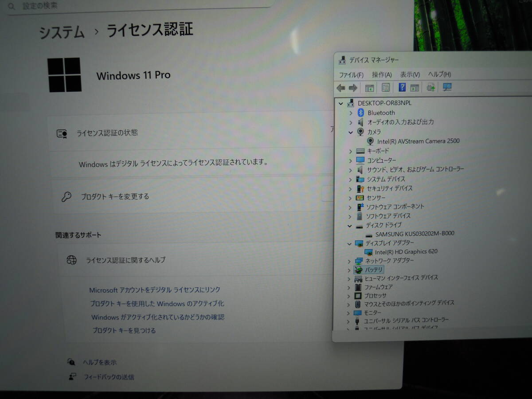This screenshot has width=532, height=399.
Task: Expand the Bluetooth node
Action: click(351, 113)
